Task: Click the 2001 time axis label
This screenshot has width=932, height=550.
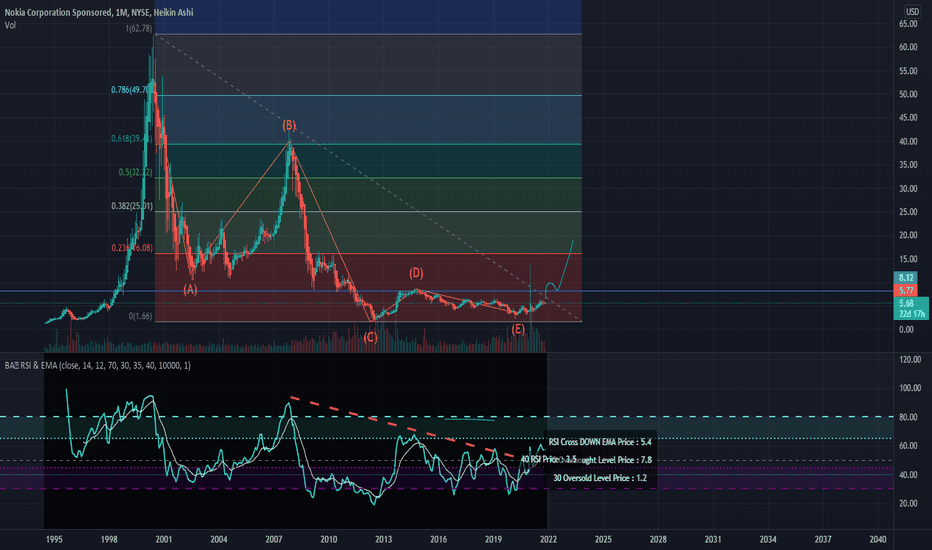Action: tap(164, 539)
